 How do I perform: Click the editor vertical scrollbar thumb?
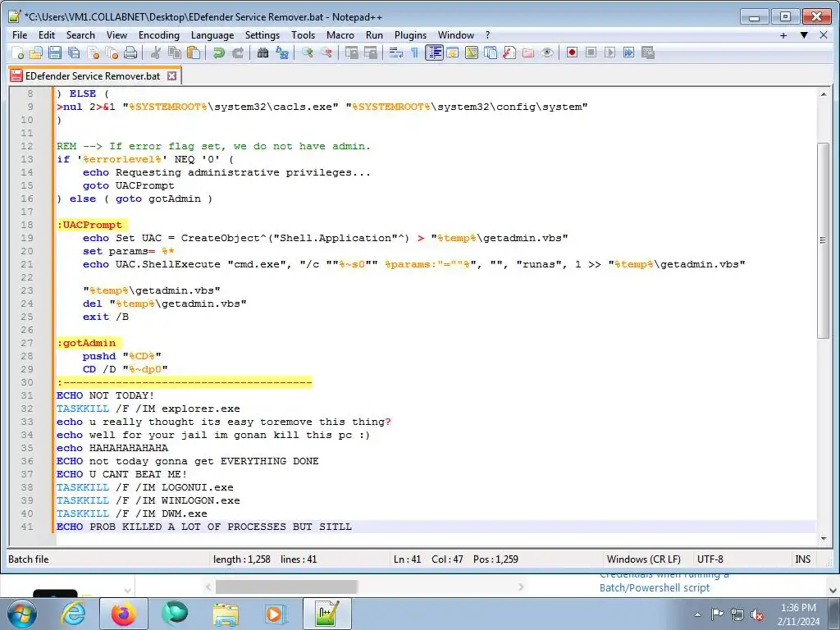[x=824, y=240]
